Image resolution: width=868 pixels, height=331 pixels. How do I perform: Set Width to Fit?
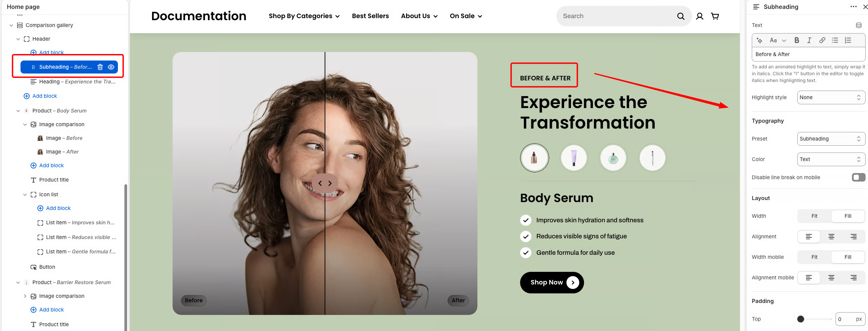pyautogui.click(x=814, y=216)
